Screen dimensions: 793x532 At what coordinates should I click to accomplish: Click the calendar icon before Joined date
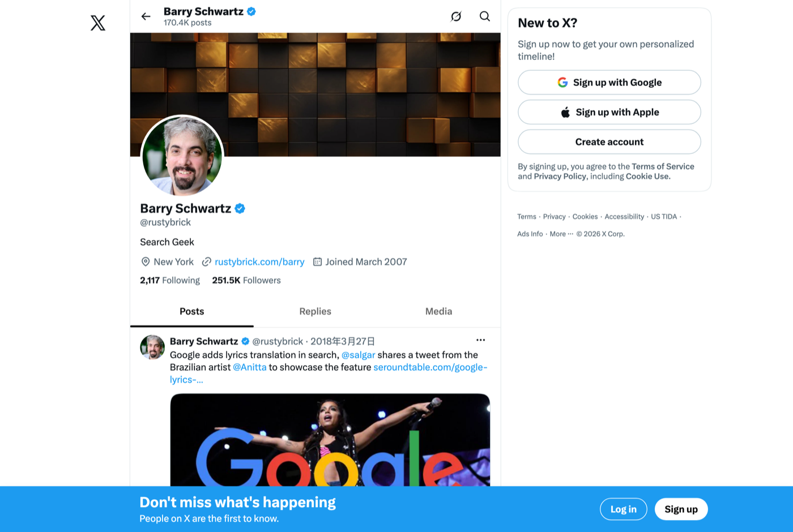pos(318,261)
